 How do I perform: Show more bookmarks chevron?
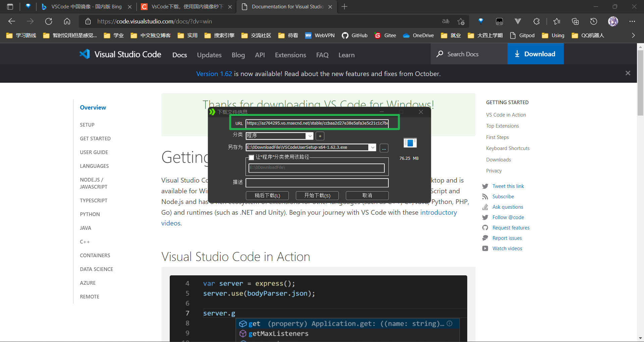[x=633, y=36]
